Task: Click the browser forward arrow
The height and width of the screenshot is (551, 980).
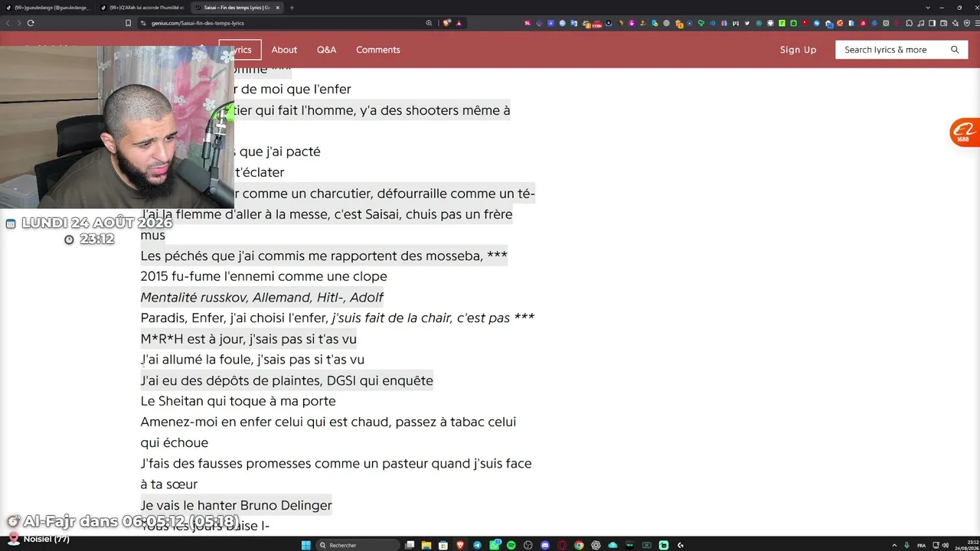Action: tap(18, 23)
